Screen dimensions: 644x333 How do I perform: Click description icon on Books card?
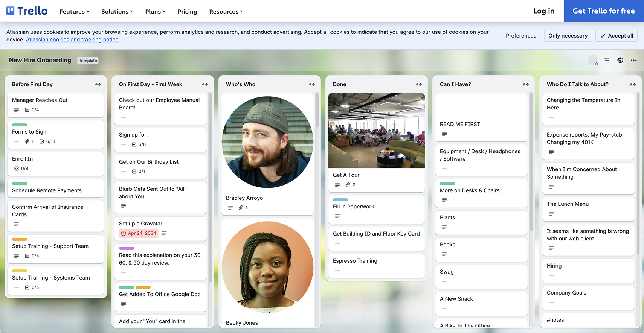(x=444, y=254)
